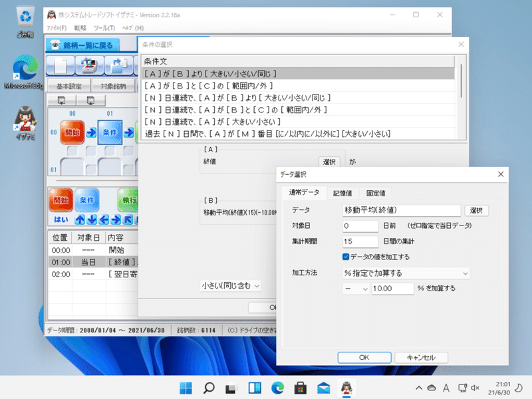This screenshot has width=532, height=399.
Task: Open the 対象銘柄 tab
Action: (113, 86)
